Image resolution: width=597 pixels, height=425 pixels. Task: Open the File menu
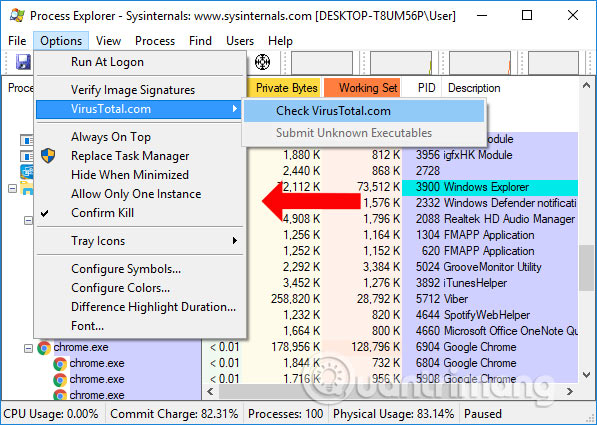click(x=17, y=41)
